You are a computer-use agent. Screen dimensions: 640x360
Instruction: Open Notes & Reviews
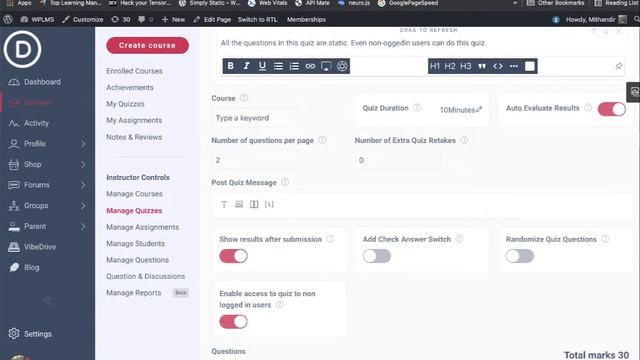point(134,137)
